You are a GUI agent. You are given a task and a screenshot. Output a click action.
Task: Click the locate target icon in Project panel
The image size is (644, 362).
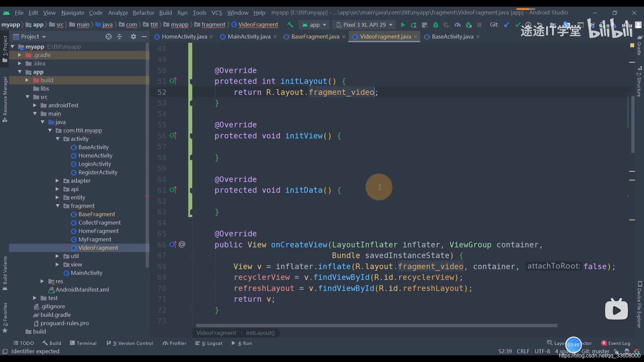click(108, 37)
